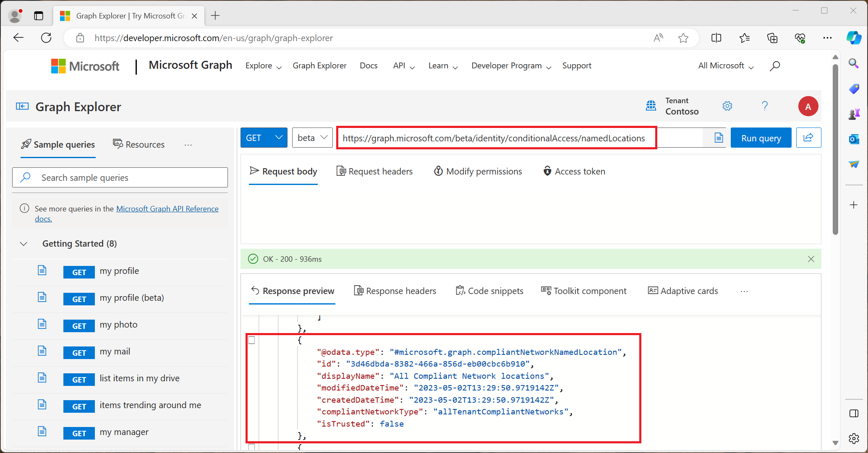Select the beta version dropdown
This screenshot has width=868, height=453.
(312, 138)
